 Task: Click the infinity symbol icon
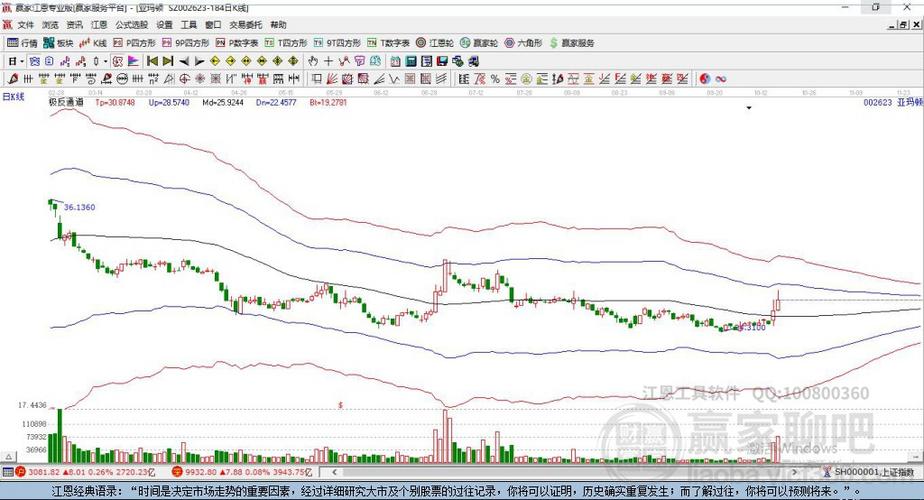(x=721, y=79)
